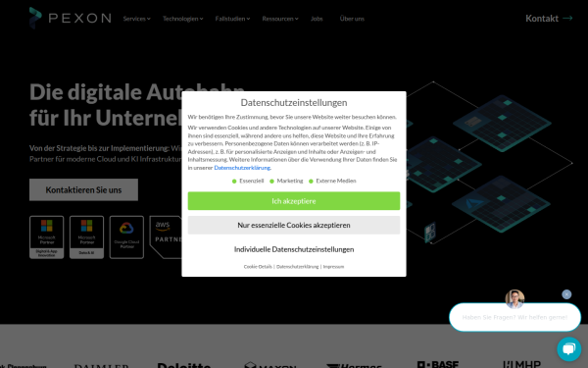The width and height of the screenshot is (588, 368).
Task: Click the MHP client logo
Action: (521, 364)
